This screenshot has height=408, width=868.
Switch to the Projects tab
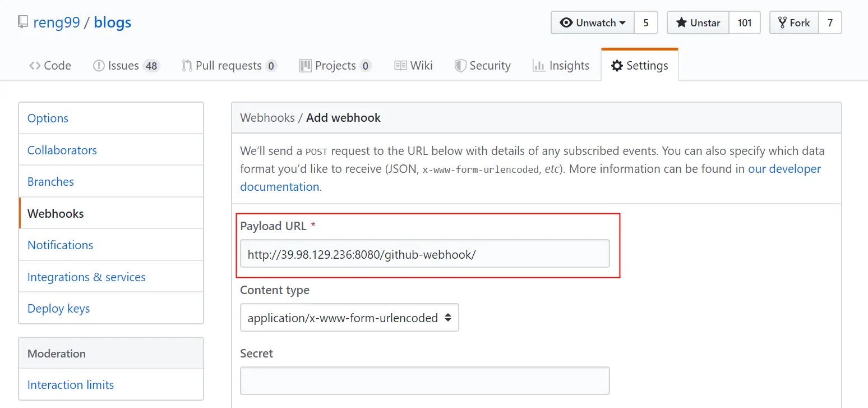coord(335,66)
